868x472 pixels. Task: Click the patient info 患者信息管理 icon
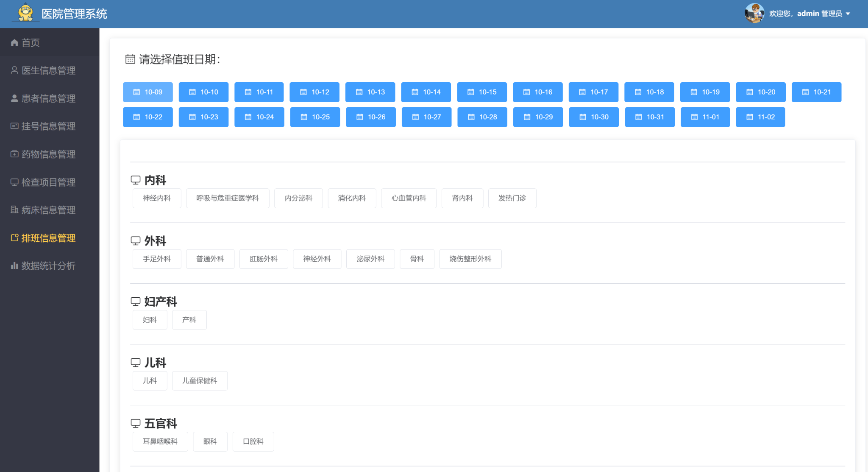click(14, 98)
